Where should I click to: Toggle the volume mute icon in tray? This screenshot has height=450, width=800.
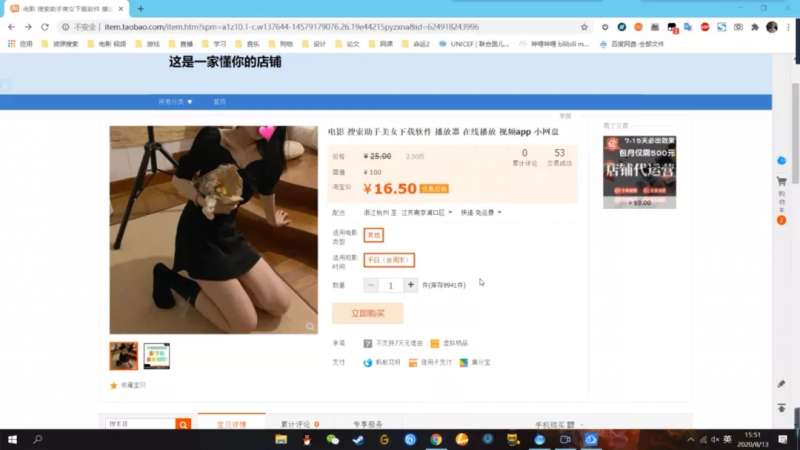click(715, 439)
